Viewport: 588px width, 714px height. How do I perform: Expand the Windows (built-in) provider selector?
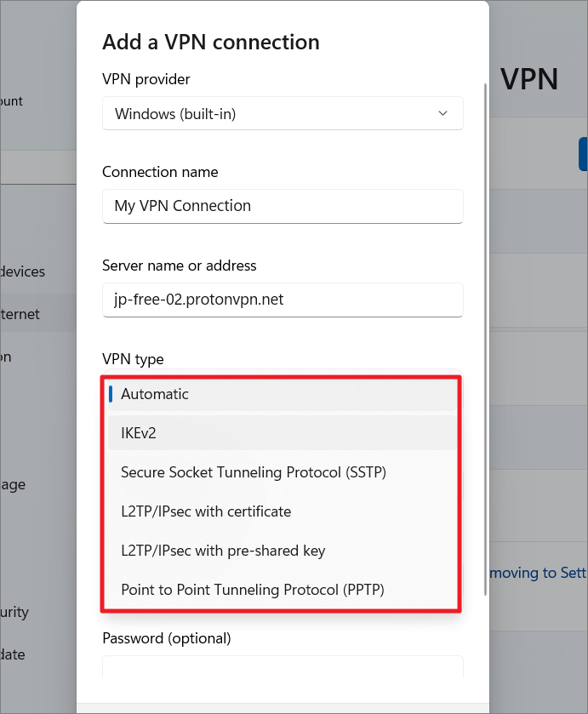[283, 112]
